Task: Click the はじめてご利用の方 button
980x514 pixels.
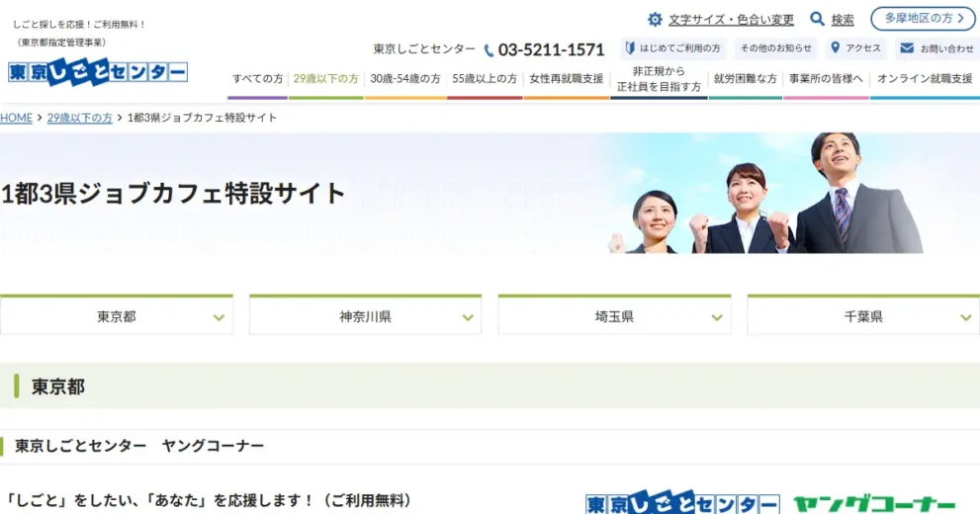Action: click(673, 48)
